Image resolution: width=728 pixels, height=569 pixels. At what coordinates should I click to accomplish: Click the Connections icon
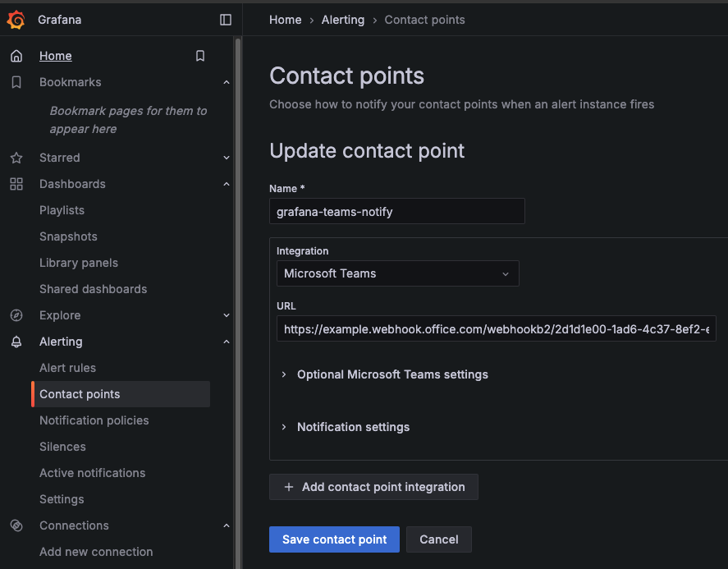click(16, 525)
